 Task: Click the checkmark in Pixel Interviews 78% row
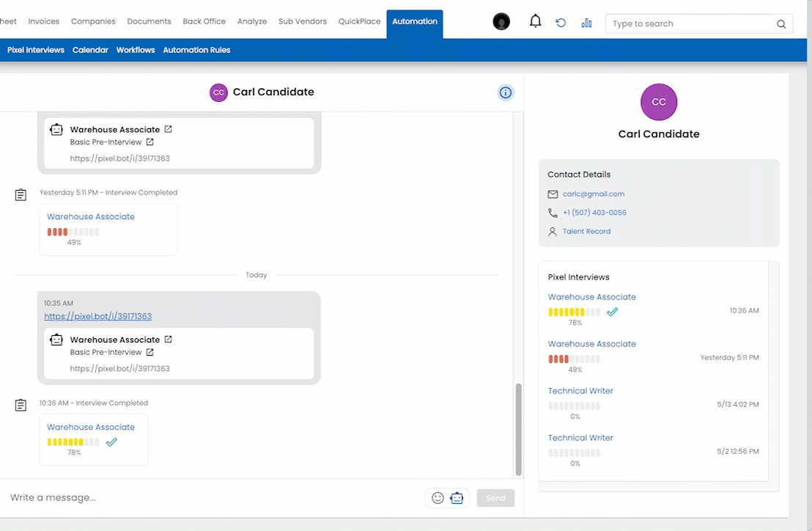point(613,312)
